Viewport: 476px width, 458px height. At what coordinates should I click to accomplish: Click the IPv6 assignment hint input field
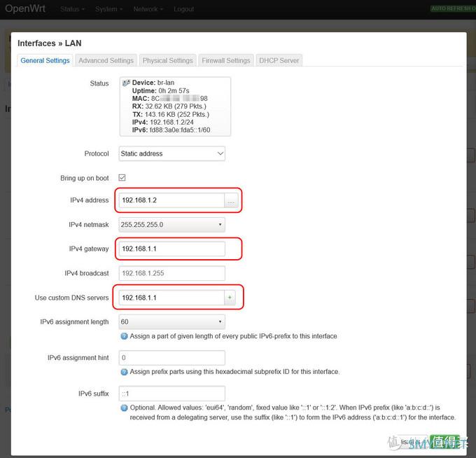171,358
